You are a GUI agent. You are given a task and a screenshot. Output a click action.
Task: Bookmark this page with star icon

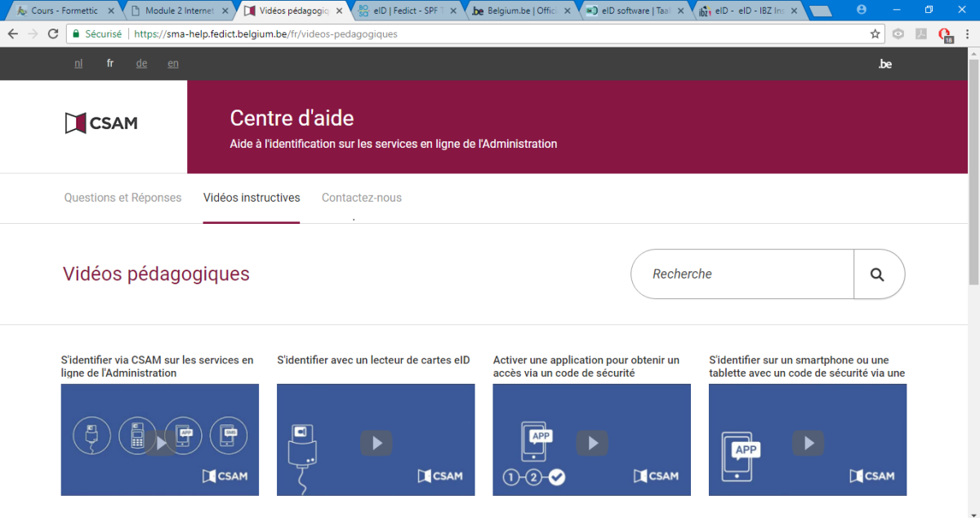(x=875, y=34)
